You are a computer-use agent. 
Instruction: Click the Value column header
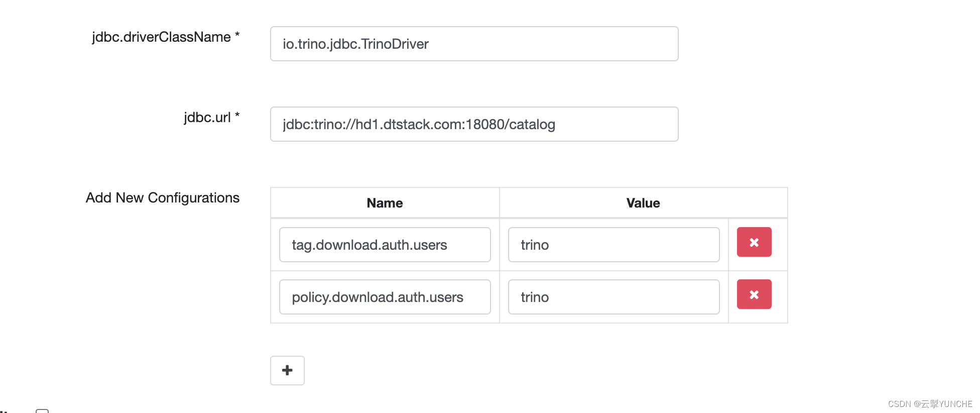tap(643, 203)
